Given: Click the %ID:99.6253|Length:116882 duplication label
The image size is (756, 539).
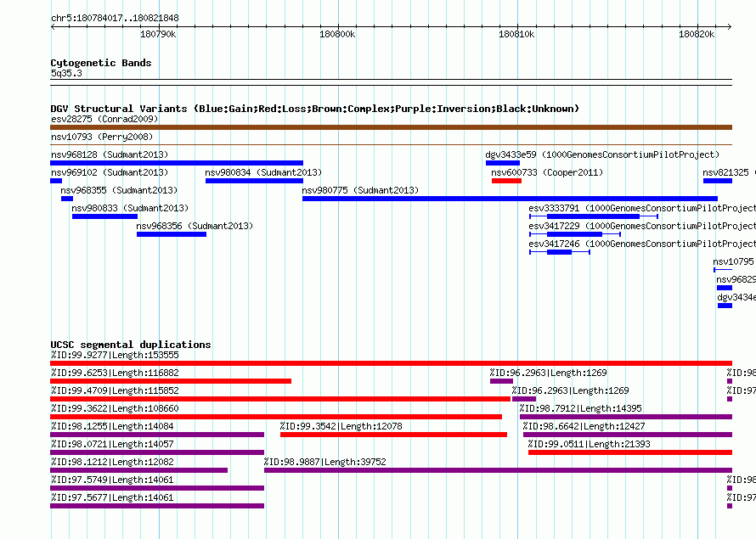Looking at the screenshot, I should [115, 373].
